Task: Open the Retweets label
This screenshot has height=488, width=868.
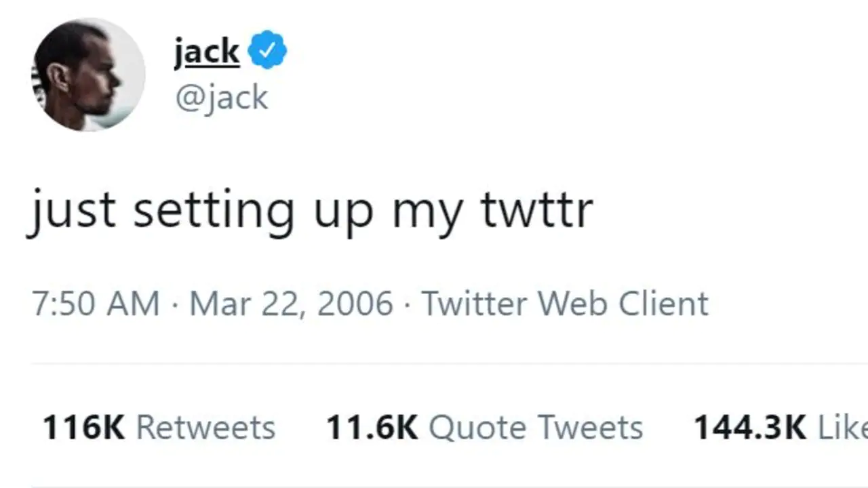Action: (206, 428)
